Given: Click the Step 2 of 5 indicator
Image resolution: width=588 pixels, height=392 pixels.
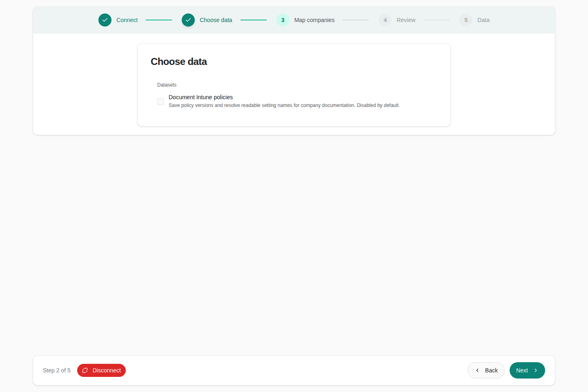Looking at the screenshot, I should click(57, 370).
